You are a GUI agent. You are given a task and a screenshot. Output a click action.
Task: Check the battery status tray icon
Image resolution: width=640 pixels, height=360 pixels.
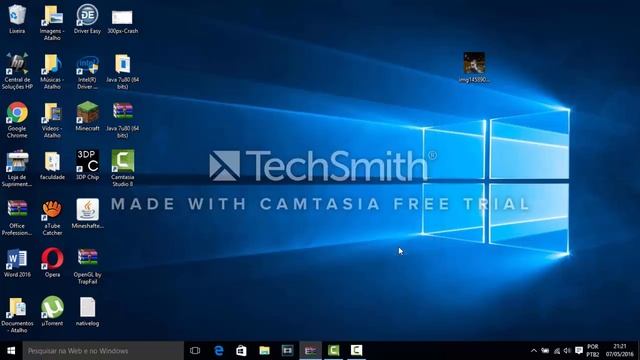pos(545,351)
